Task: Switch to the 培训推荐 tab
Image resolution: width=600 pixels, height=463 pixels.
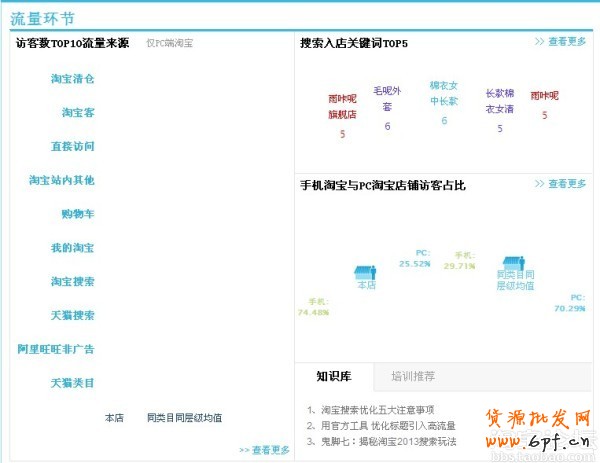Action: (x=413, y=377)
